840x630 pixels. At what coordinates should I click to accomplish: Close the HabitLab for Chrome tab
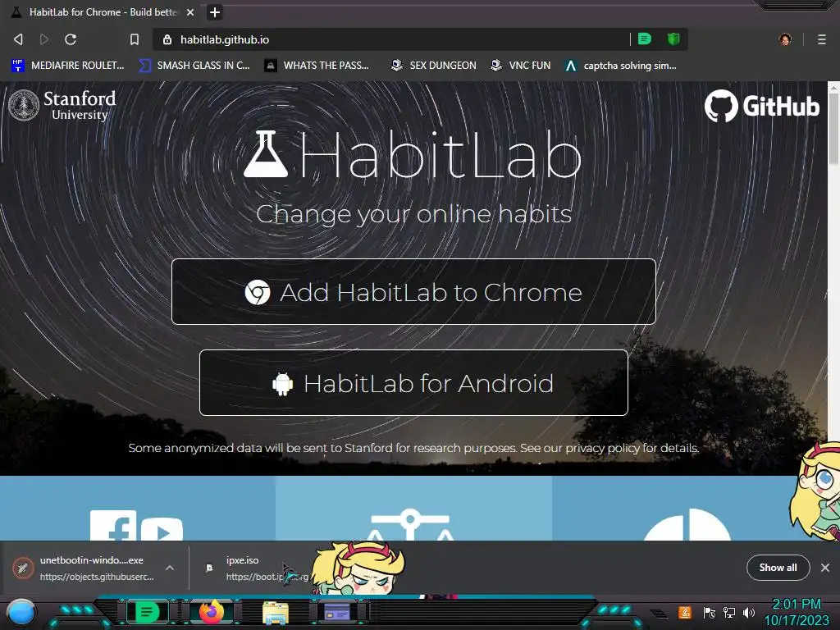click(x=190, y=12)
